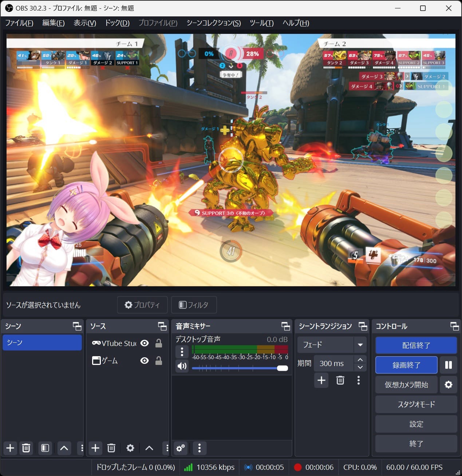Open the 表示 menu
Viewport: 462px width, 476px height.
(x=85, y=23)
